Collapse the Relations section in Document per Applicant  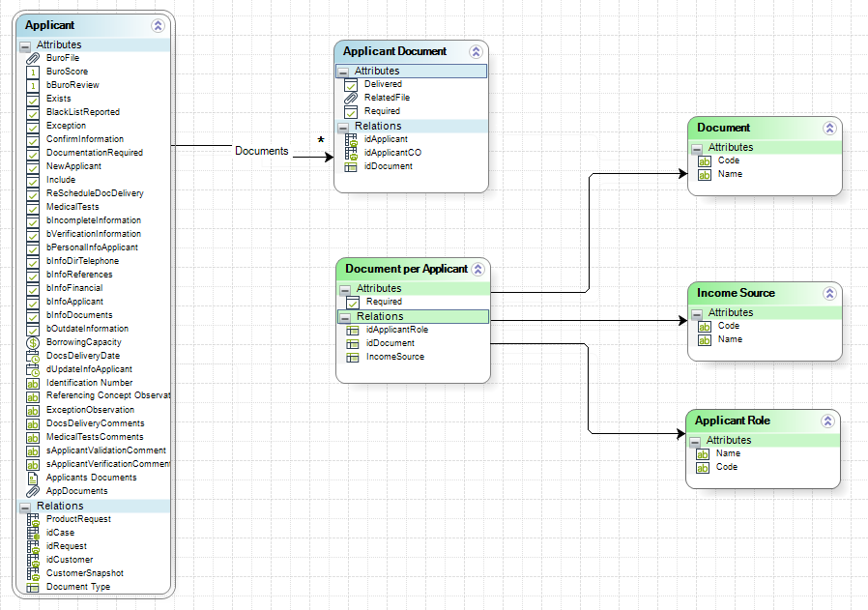click(345, 317)
